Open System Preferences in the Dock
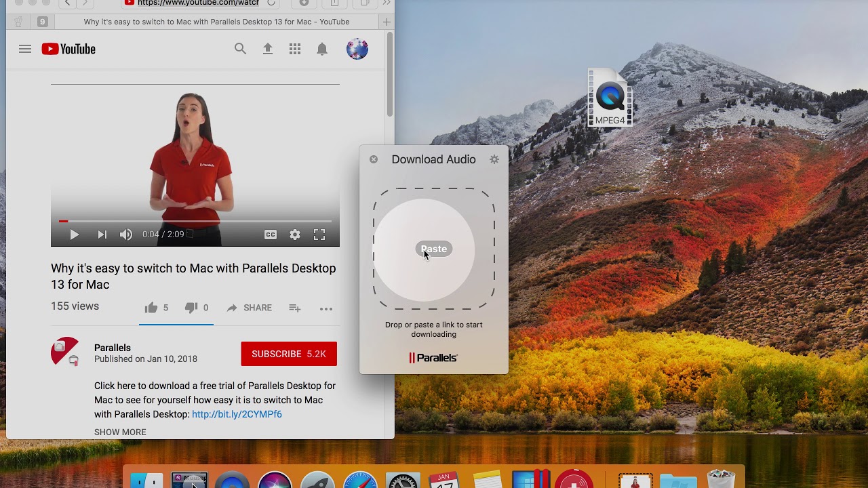Screen dimensions: 868x488 403,479
